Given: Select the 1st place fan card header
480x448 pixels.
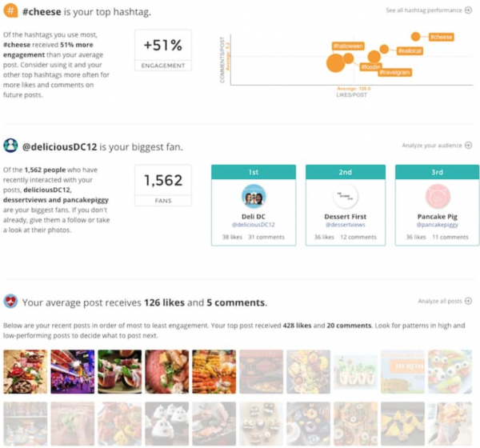Looking at the screenshot, I should click(254, 172).
